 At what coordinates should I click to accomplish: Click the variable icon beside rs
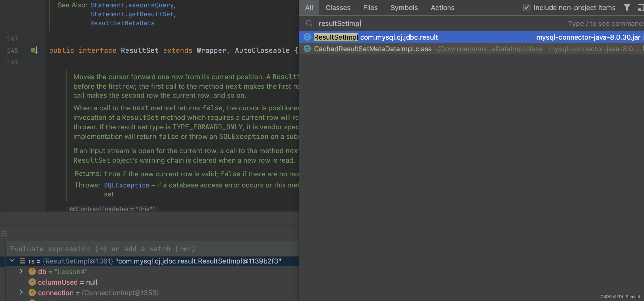tap(23, 261)
